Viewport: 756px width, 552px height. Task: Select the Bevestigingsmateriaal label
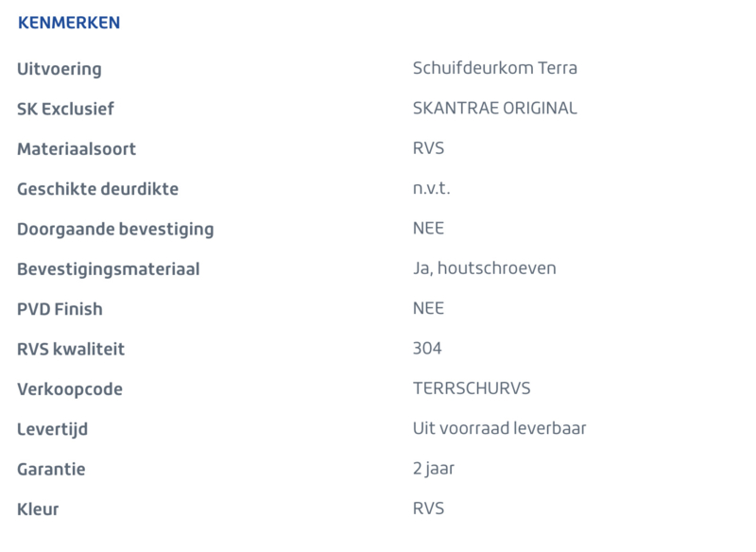109,269
